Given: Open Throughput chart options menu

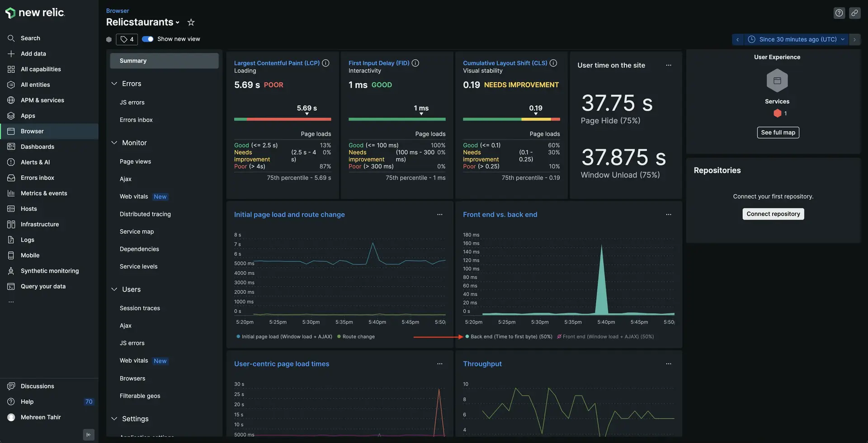Looking at the screenshot, I should tap(669, 364).
